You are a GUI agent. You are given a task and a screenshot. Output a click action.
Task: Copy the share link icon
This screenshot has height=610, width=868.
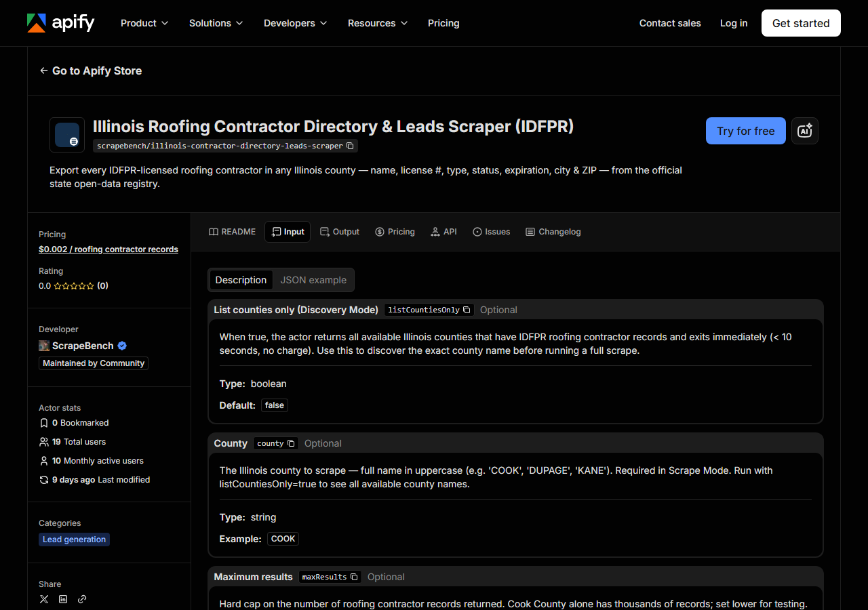82,599
